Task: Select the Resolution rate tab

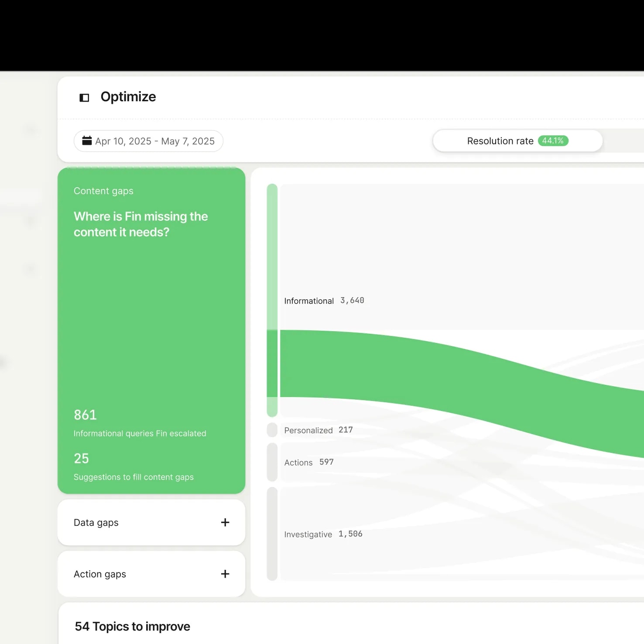Action: pyautogui.click(x=517, y=141)
